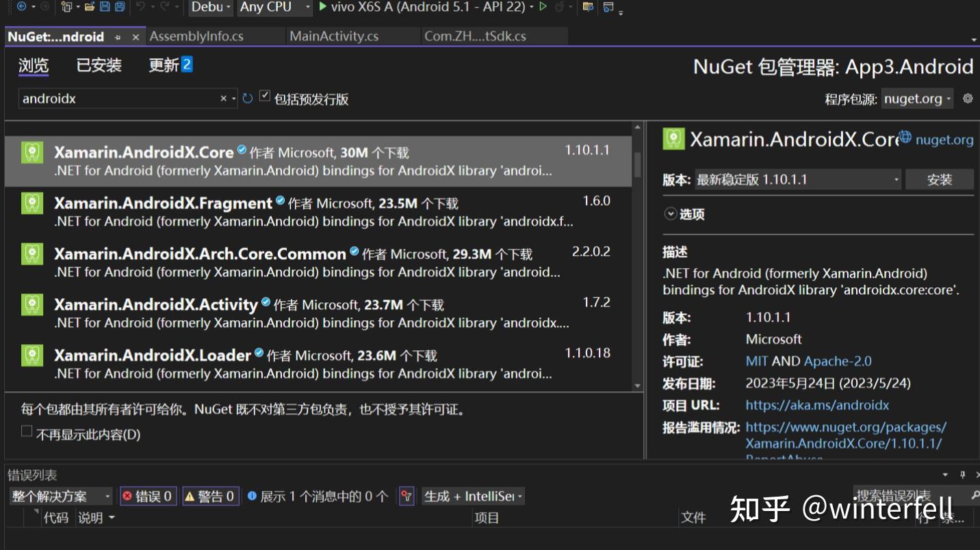Click the Xamarin.AndroidX.Core package icon in list
The width and height of the screenshot is (980, 550).
32,152
